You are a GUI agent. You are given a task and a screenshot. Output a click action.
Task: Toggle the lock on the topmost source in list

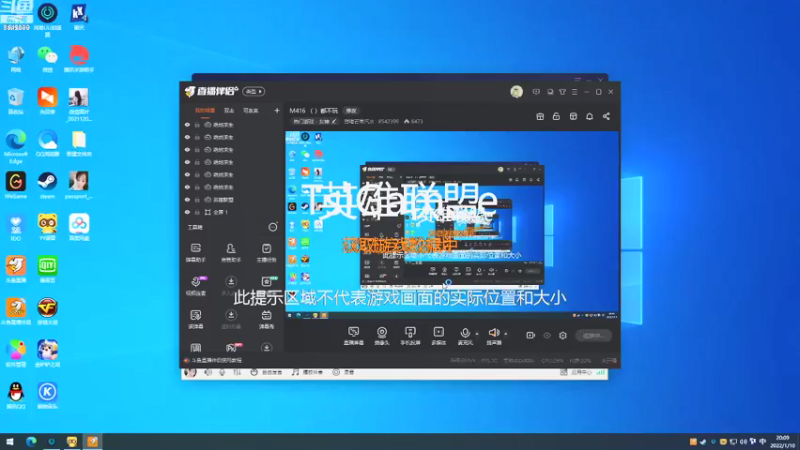[197, 124]
